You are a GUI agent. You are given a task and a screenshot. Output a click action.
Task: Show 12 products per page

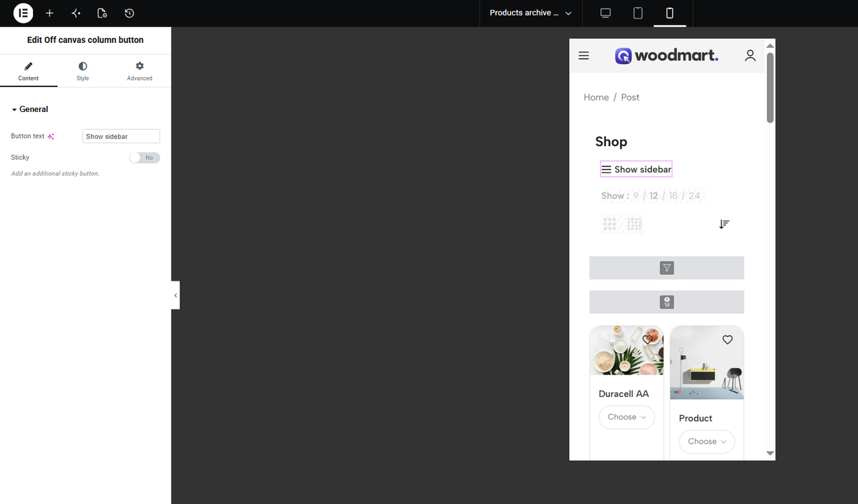(x=654, y=196)
